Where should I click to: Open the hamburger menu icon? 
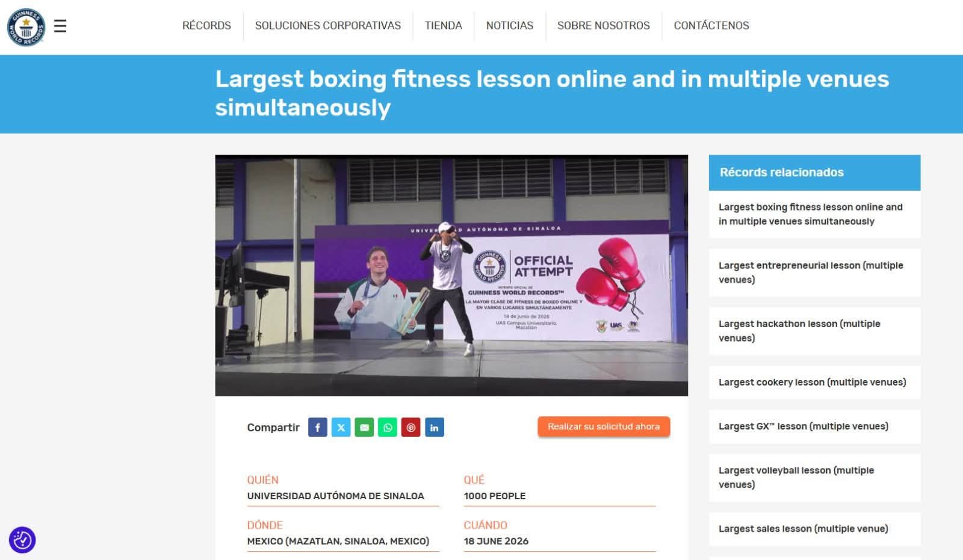point(60,26)
